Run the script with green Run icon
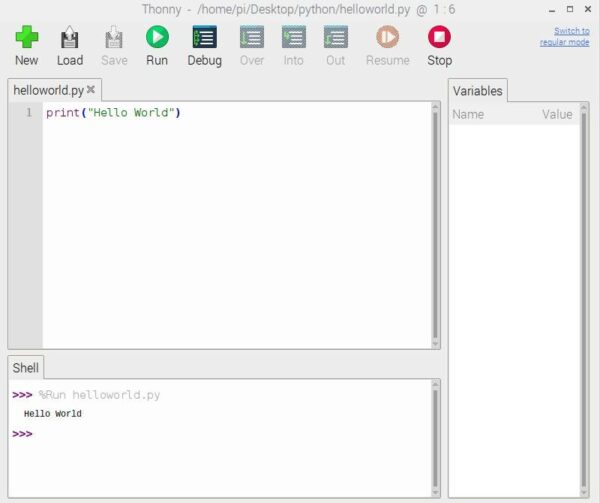The image size is (600, 503). tap(157, 38)
